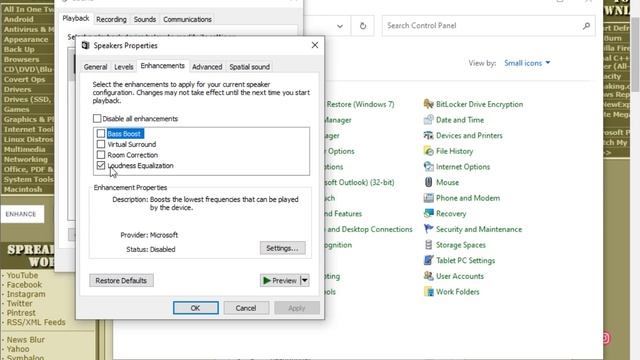Click the Work Folders icon
640x360 pixels.
tap(428, 291)
